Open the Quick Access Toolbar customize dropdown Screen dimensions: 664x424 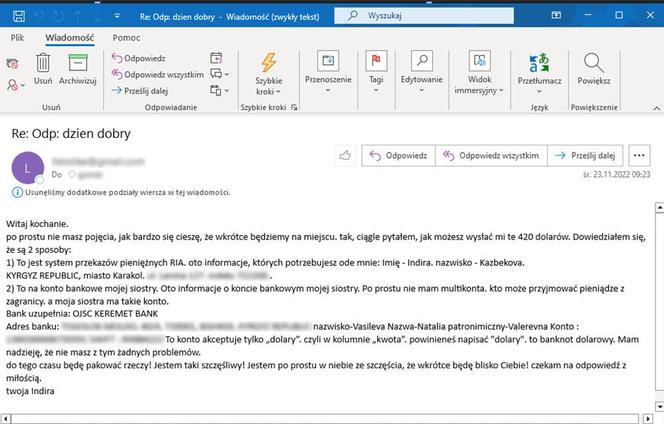(x=117, y=16)
